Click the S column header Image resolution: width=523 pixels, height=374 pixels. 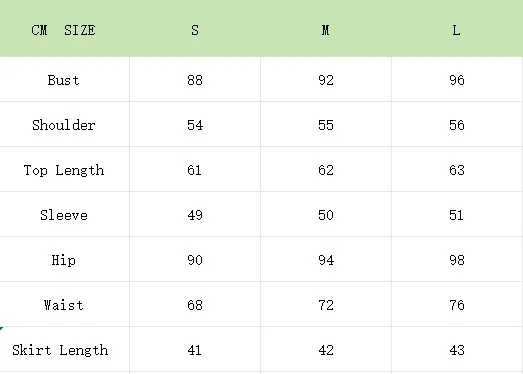coord(195,28)
